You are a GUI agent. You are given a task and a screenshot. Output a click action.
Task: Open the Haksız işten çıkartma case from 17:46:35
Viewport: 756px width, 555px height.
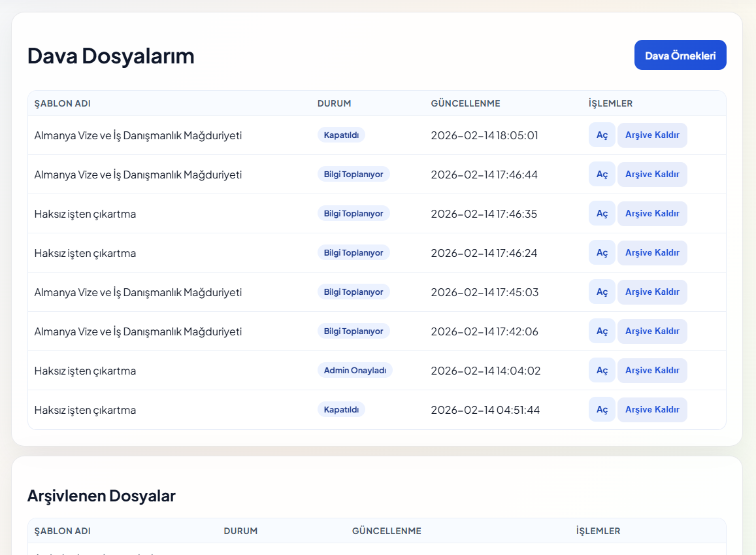[x=601, y=213]
